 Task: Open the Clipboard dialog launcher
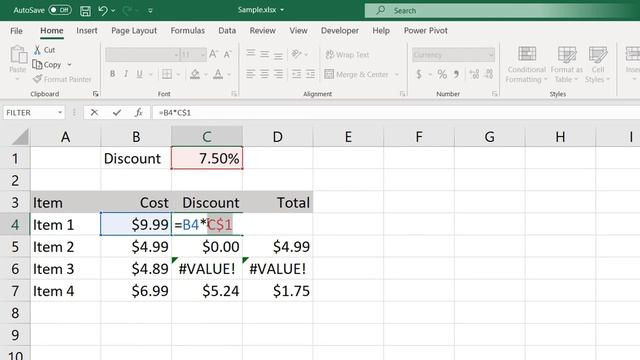96,94
